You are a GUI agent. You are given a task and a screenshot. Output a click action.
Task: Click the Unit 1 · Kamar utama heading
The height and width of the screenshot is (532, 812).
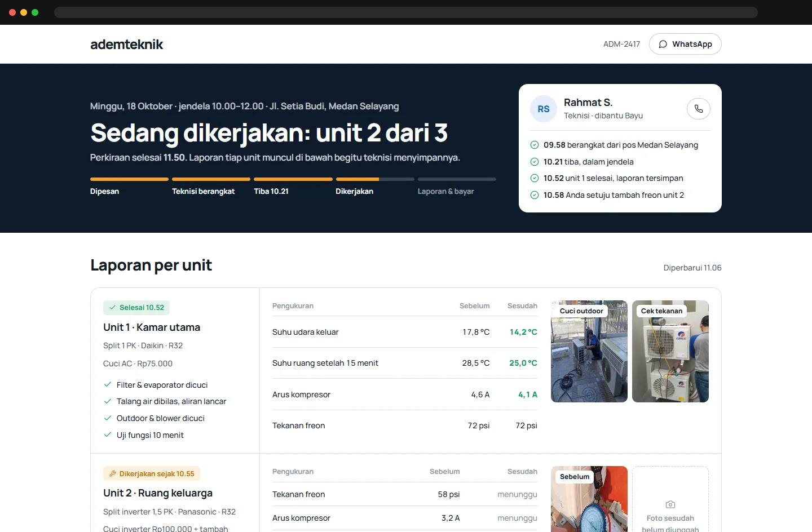(x=152, y=327)
